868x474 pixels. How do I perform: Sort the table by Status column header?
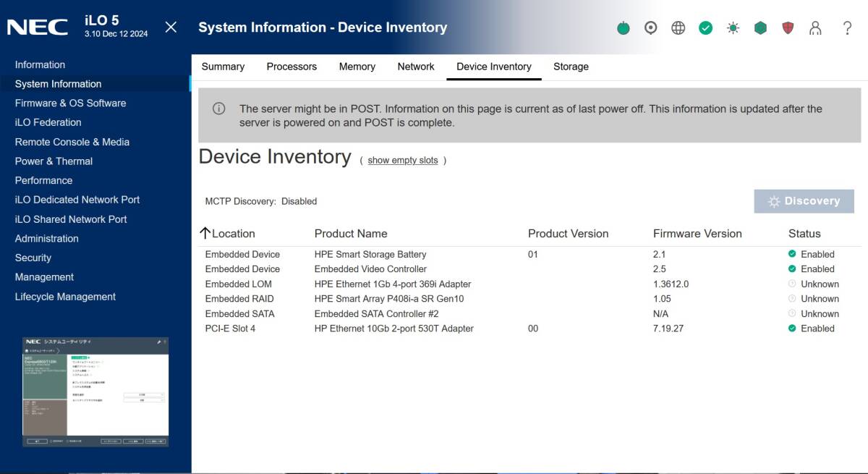coord(804,234)
